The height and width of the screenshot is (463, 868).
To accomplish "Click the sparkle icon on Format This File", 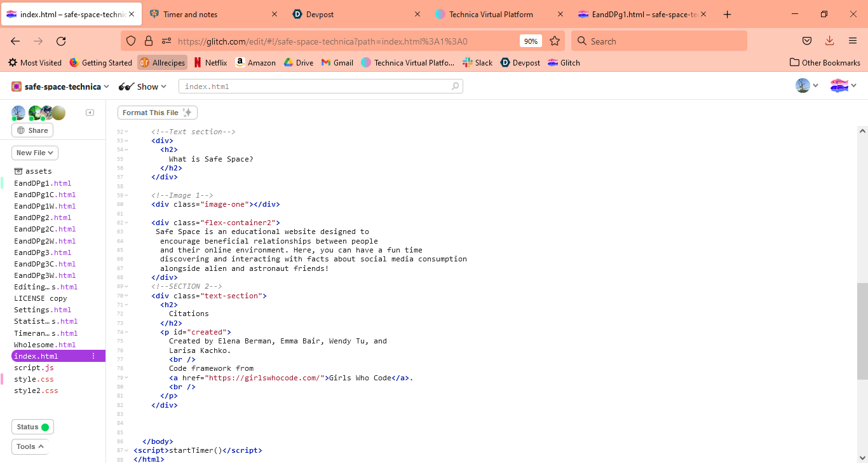I will coord(187,113).
